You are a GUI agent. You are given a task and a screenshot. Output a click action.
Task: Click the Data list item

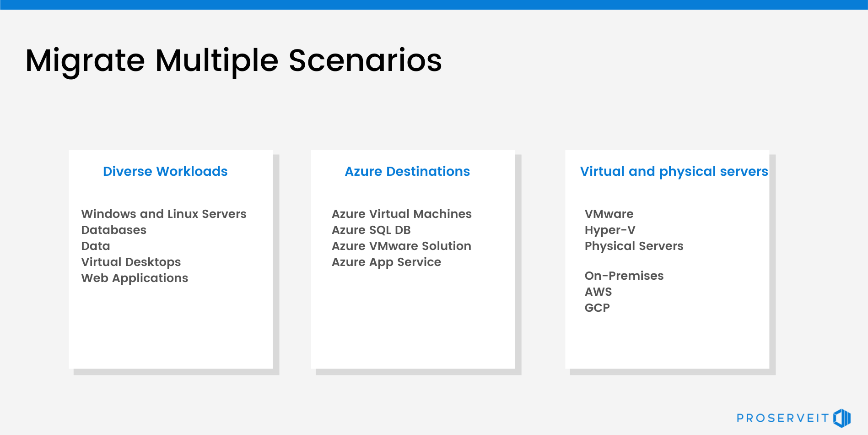coord(96,246)
